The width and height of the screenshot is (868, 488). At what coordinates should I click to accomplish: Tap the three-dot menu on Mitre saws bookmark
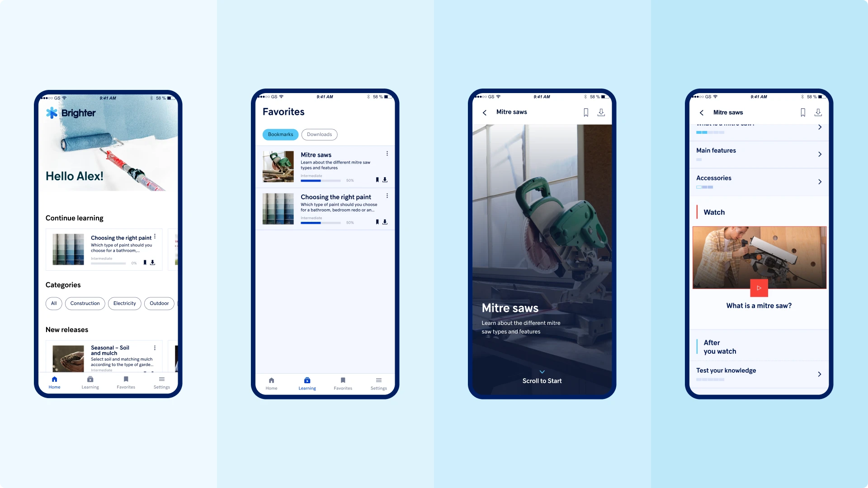click(387, 154)
